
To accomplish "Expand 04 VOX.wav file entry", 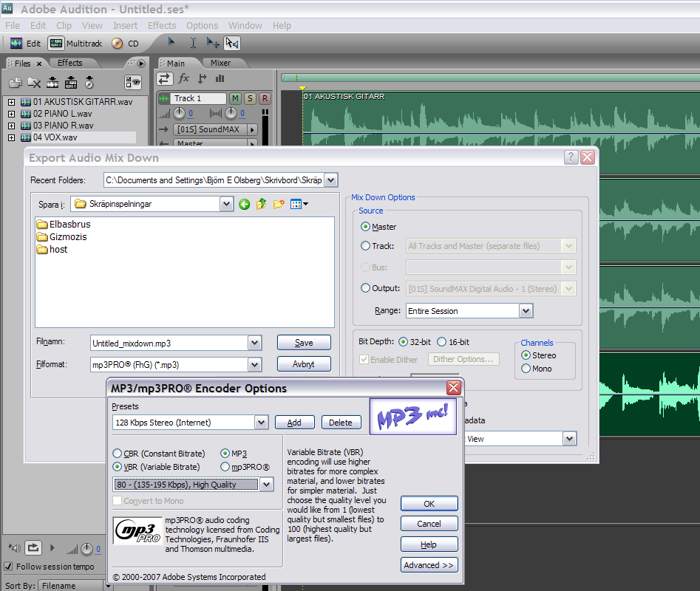I will pos(12,138).
